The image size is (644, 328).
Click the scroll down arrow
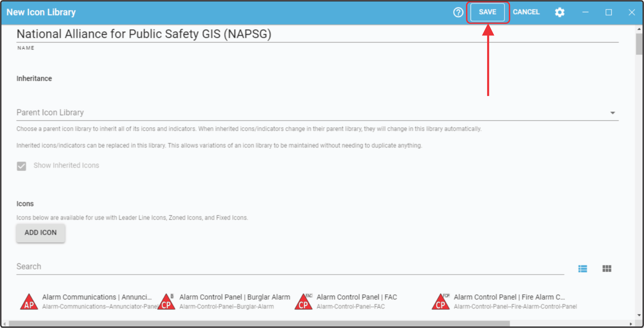pyautogui.click(x=639, y=315)
